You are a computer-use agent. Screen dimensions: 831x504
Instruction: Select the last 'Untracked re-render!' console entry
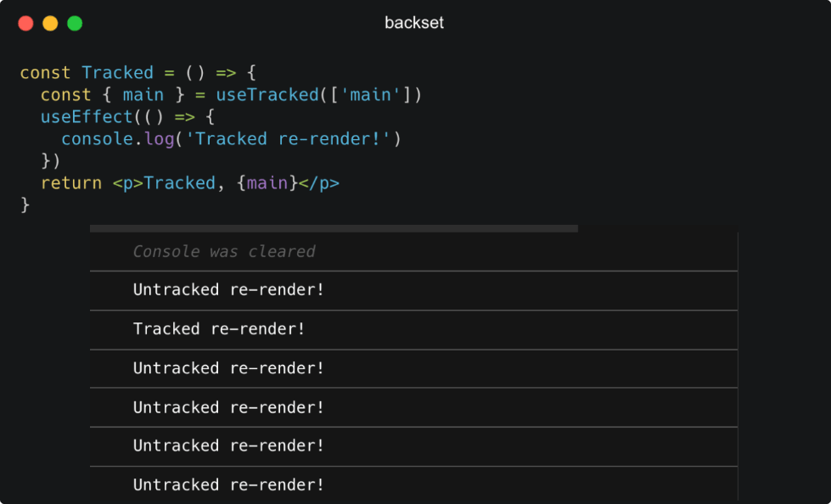point(228,485)
